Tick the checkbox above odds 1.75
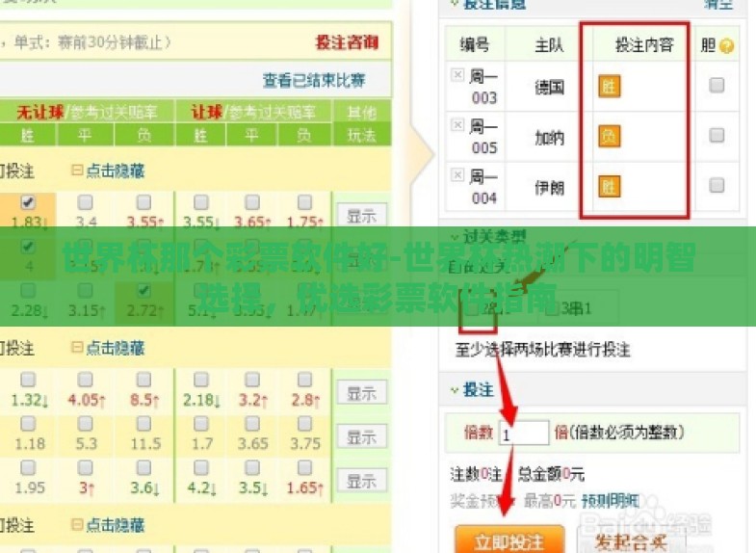Viewport: 756px width, 553px height. (x=304, y=202)
